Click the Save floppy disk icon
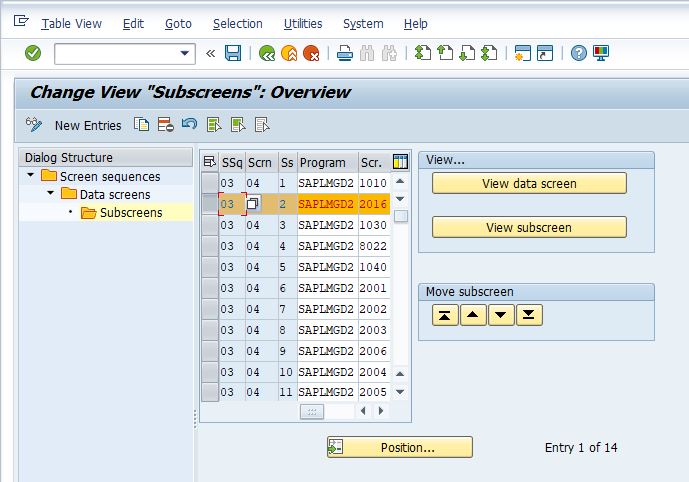689x482 pixels. coord(233,53)
